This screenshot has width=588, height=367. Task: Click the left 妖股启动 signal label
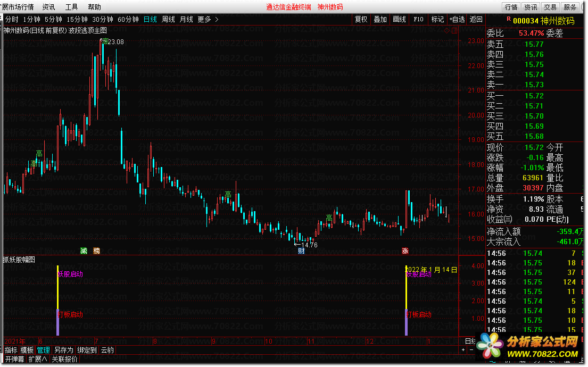(70, 274)
